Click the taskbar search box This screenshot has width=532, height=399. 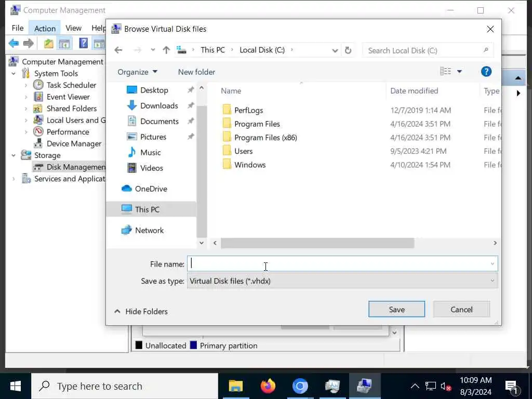tap(125, 386)
